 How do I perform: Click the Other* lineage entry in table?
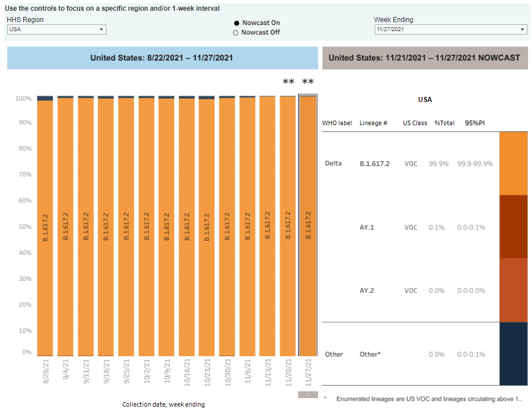point(370,354)
